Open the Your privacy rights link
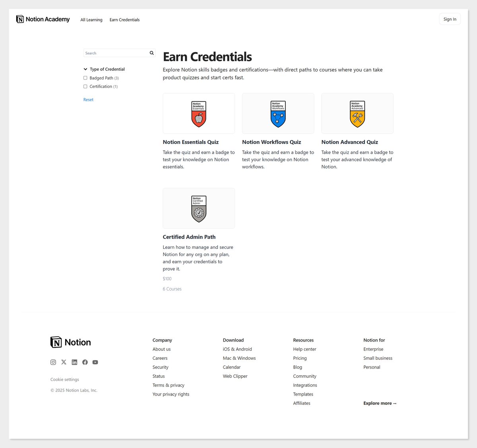477x448 pixels. point(171,394)
